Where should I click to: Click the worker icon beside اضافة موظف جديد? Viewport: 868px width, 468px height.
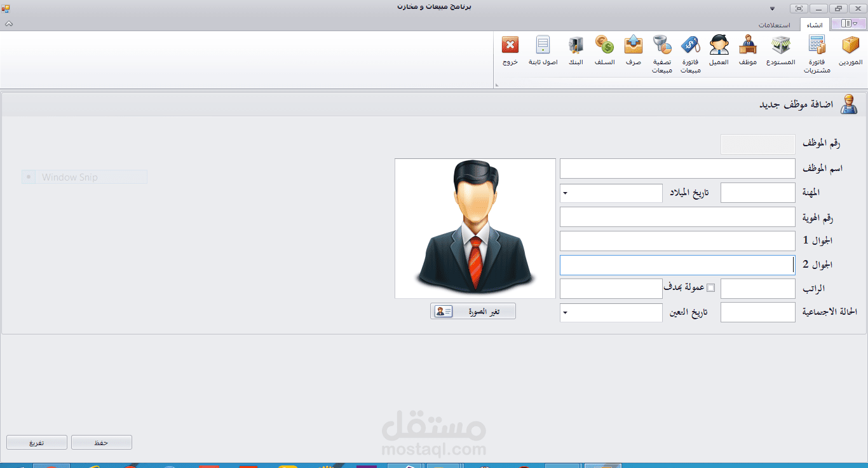(848, 104)
